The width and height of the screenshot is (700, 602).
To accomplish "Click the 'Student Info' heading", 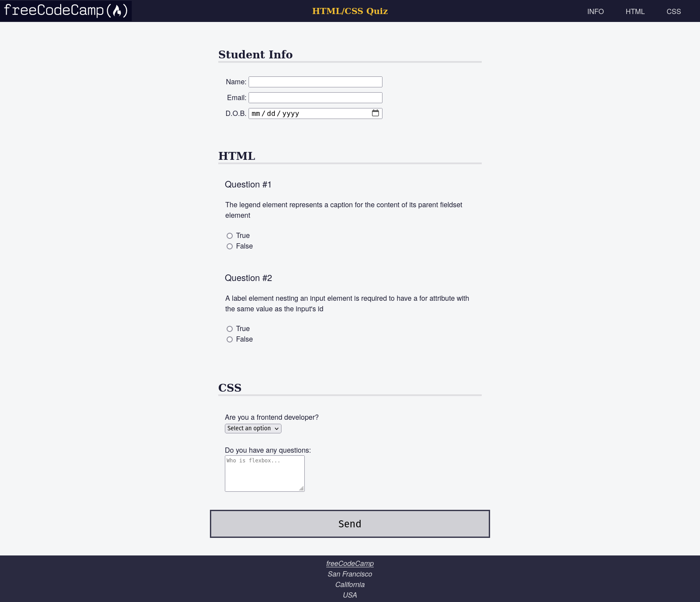I will coord(256,54).
